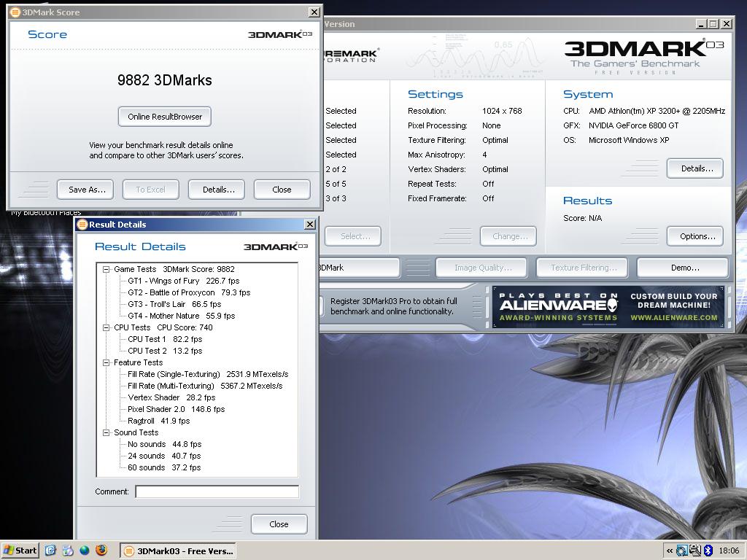Click 3DMark03 - Free Version taskbar button
747x560 pixels.
click(x=178, y=551)
